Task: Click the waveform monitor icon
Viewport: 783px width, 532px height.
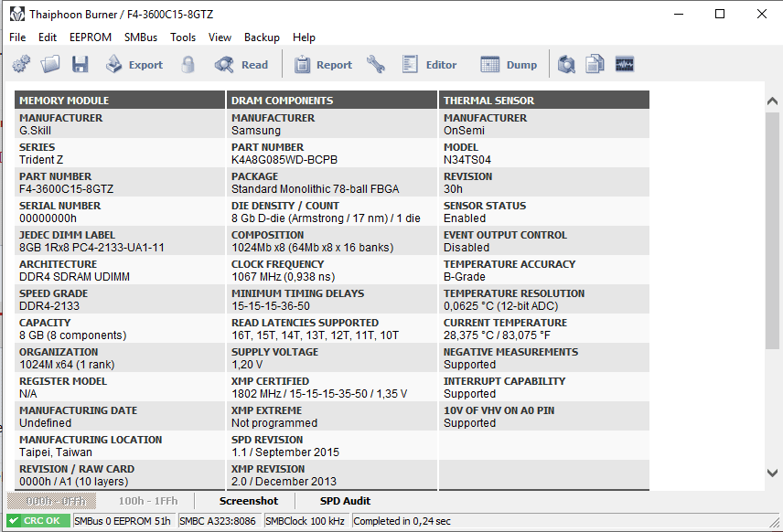Action: click(624, 64)
